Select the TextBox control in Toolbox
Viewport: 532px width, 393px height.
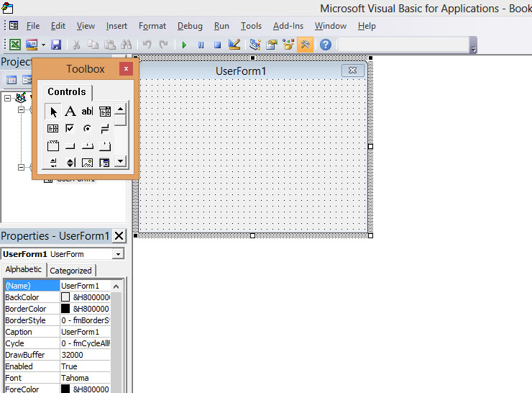click(x=87, y=111)
